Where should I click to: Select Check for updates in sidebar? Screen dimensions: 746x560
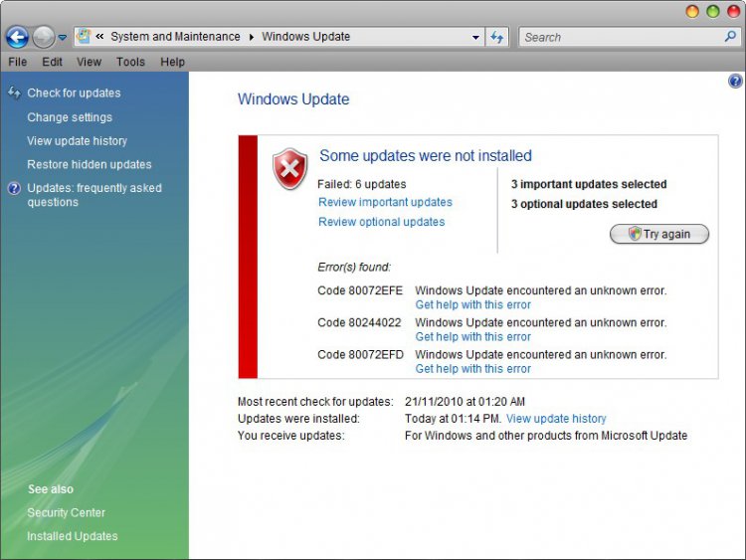(x=74, y=93)
